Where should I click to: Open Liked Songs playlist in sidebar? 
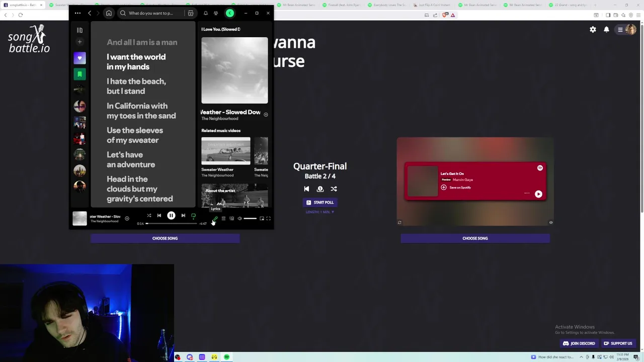point(79,58)
